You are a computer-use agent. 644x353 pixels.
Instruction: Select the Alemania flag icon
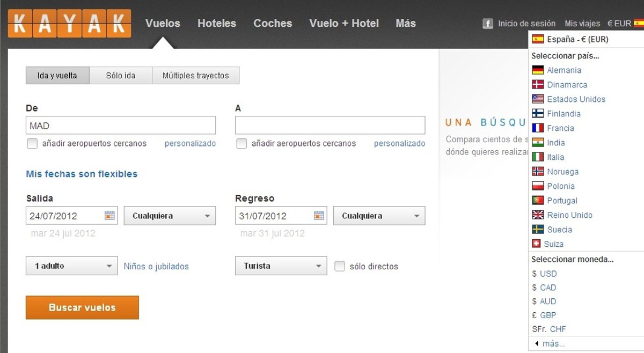pyautogui.click(x=538, y=70)
